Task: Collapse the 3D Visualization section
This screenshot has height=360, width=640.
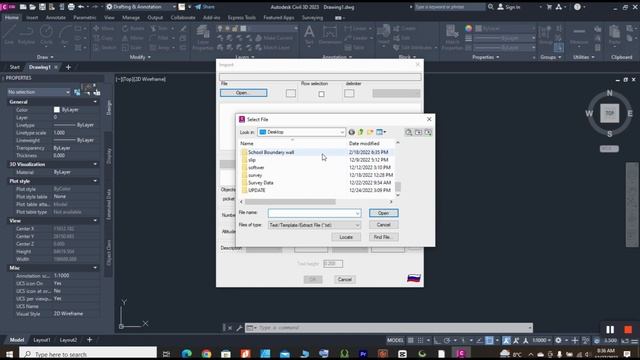Action: (95, 164)
